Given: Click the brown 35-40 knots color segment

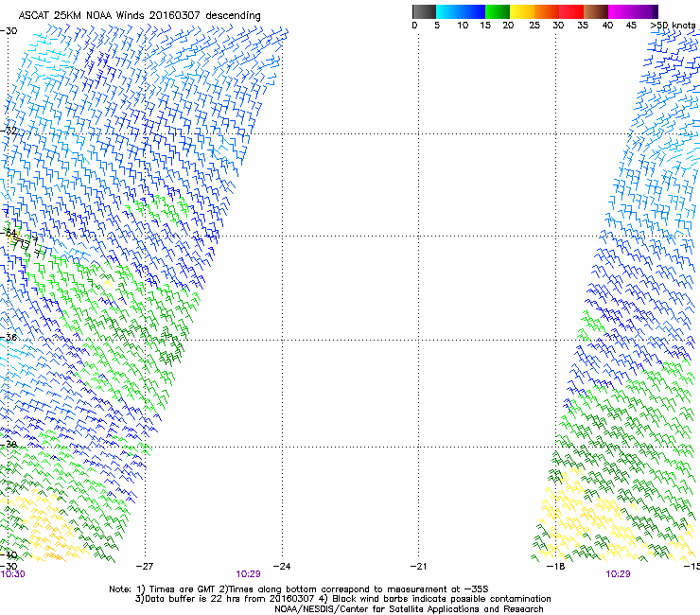Looking at the screenshot, I should coord(596,11).
